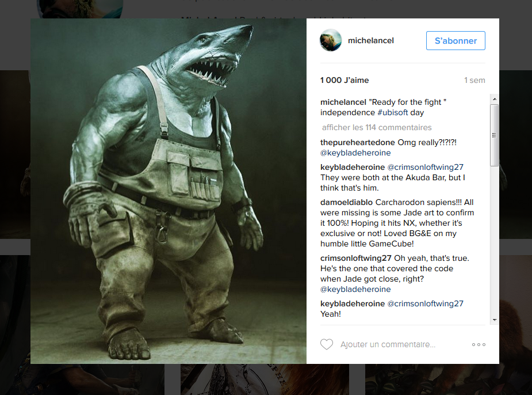The height and width of the screenshot is (395, 532).
Task: Click the S'abonner follow button
Action: coord(456,41)
